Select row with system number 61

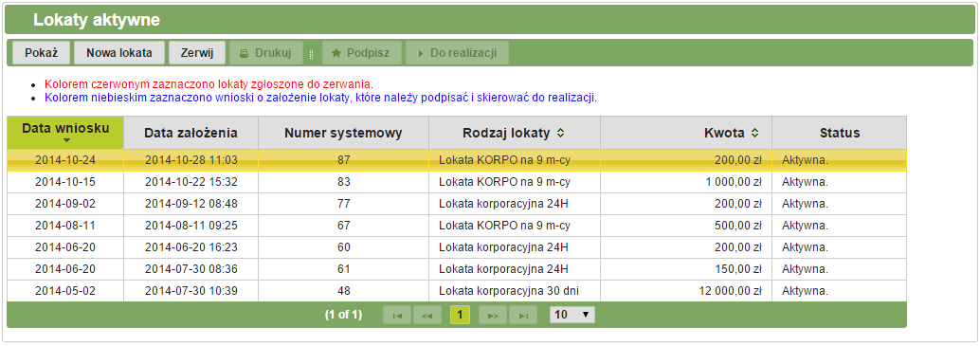click(457, 269)
